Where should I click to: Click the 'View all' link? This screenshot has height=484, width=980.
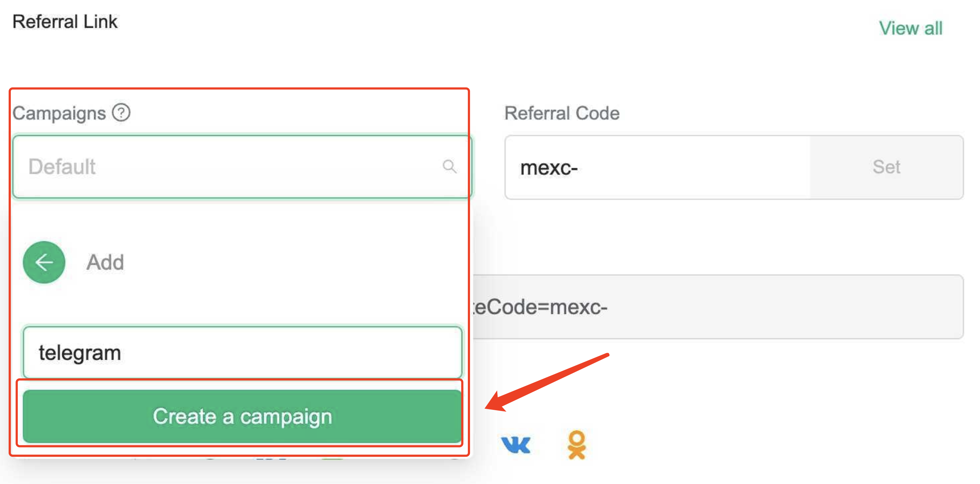click(911, 29)
